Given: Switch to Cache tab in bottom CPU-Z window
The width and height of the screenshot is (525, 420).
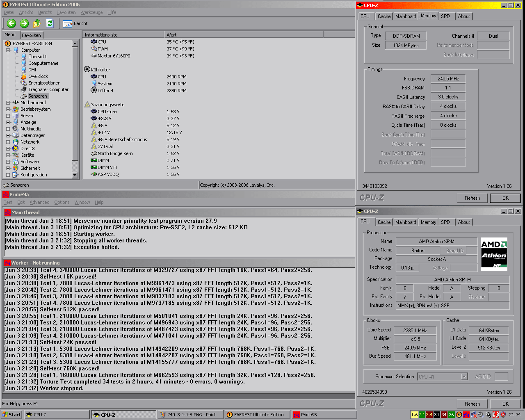Looking at the screenshot, I should coord(384,222).
